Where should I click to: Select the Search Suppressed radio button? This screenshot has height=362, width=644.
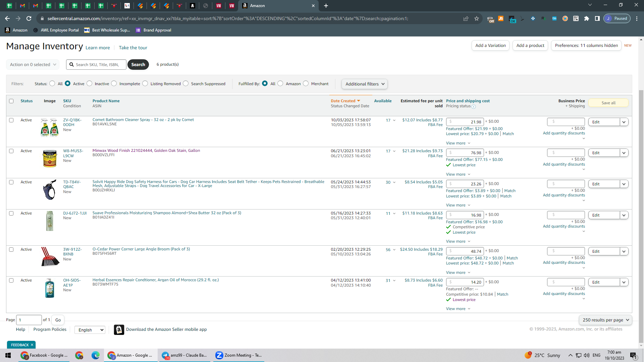[x=185, y=83]
